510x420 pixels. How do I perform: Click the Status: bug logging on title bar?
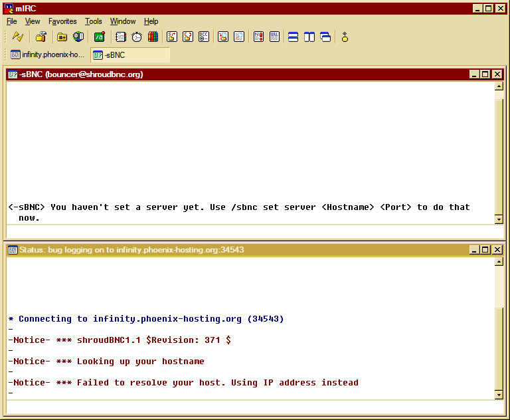255,250
